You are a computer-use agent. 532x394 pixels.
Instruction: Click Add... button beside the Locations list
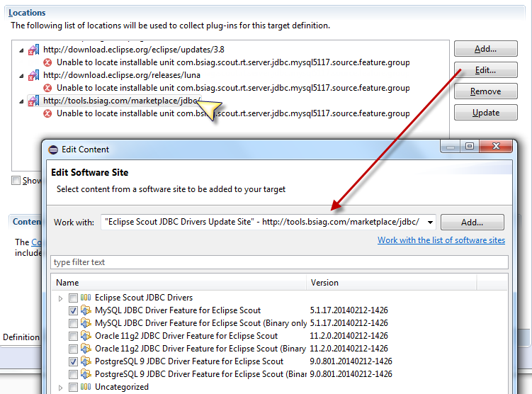tap(485, 49)
